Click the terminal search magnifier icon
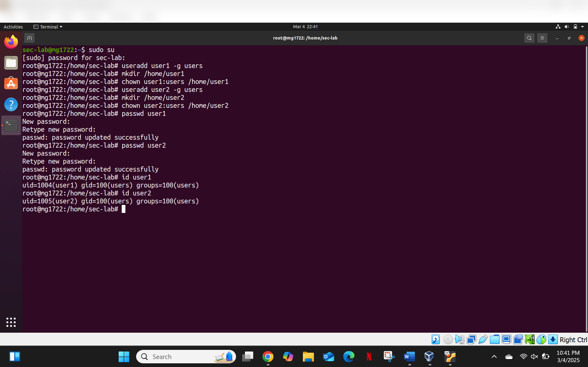Screen dimensions: 588x367 pos(529,38)
